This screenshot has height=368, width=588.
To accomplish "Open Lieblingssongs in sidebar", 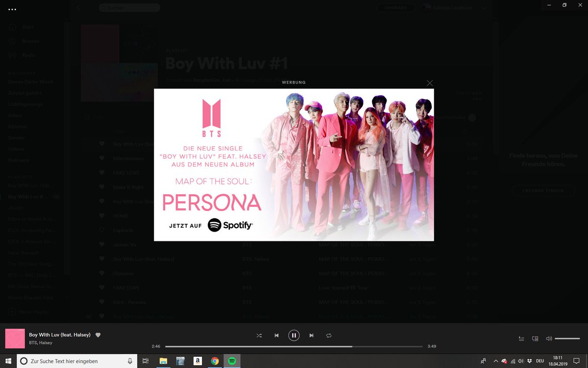I will (25, 104).
